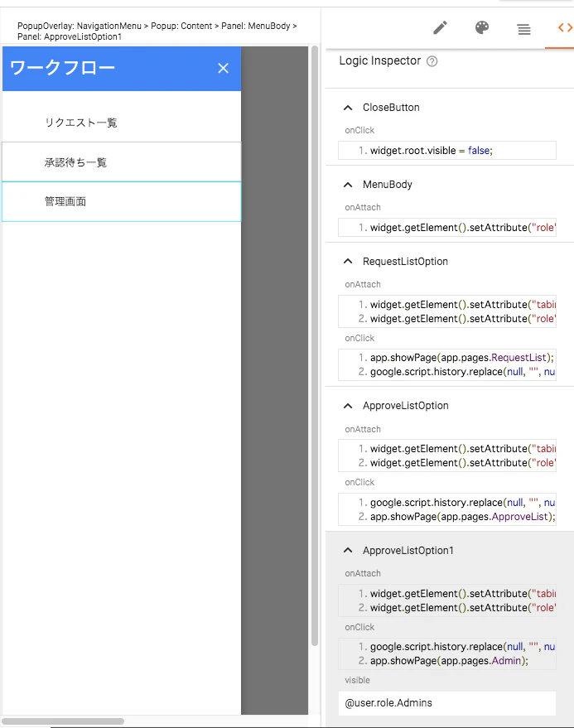This screenshot has height=728, width=574.
Task: Click the ワークフロー header title
Action: coord(62,68)
